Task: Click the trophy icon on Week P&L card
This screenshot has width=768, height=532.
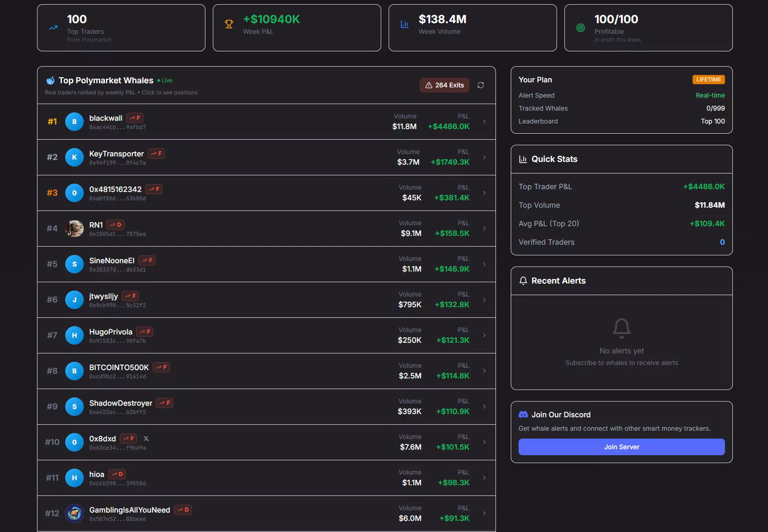Action: [229, 24]
